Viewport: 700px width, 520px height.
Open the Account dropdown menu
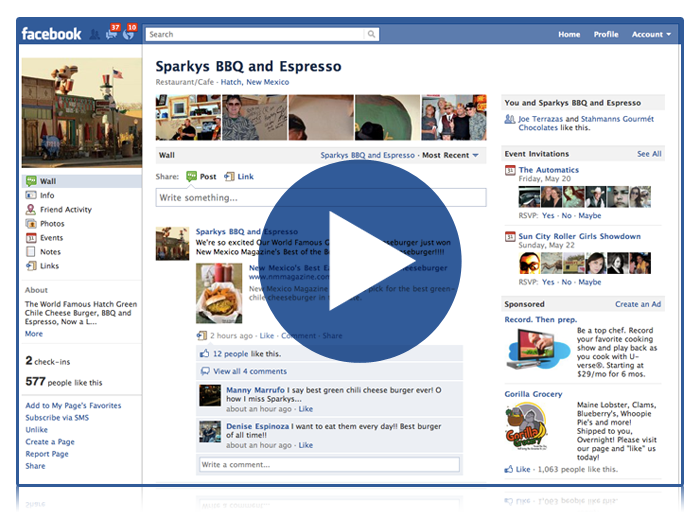click(651, 34)
